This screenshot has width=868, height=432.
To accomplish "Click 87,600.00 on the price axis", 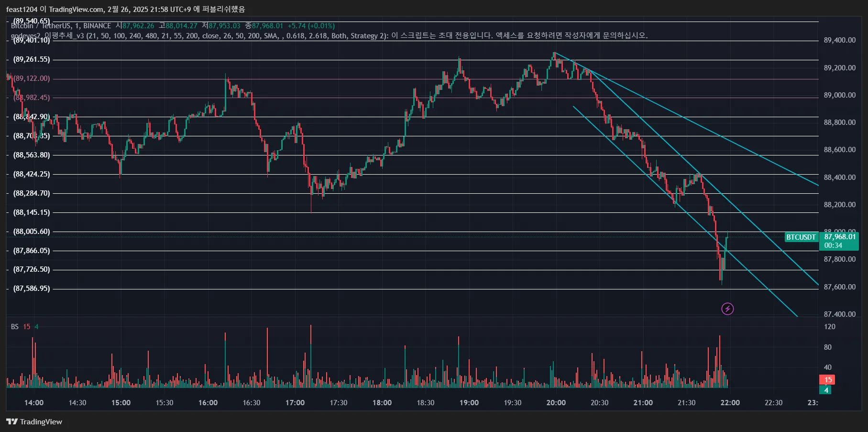I will tap(840, 287).
